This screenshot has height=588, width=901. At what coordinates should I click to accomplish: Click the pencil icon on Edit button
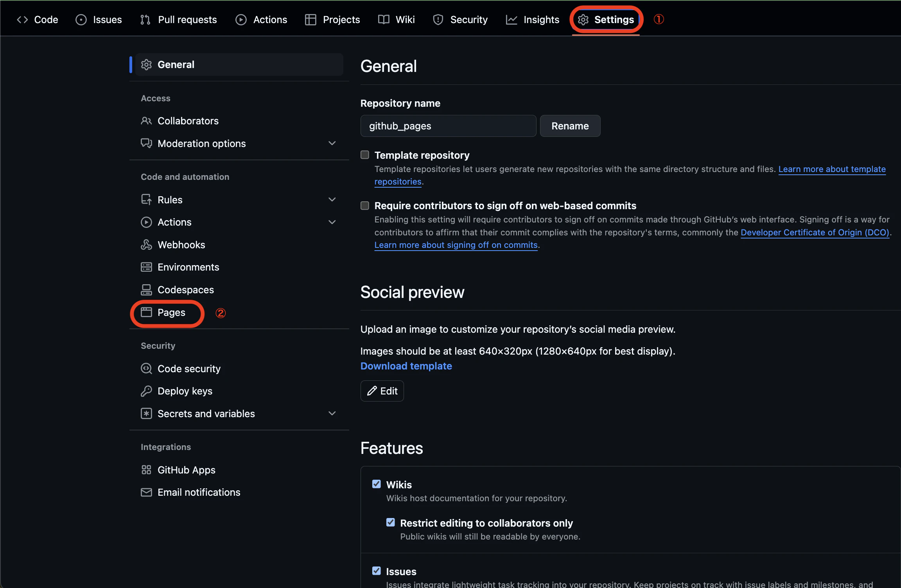(x=372, y=391)
